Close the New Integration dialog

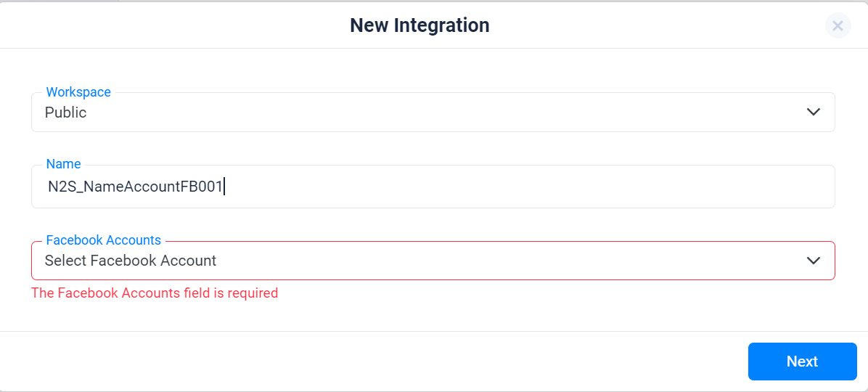tap(838, 25)
